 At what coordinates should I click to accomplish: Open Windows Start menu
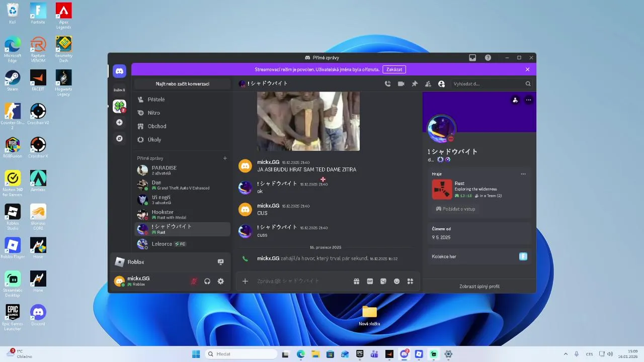[196, 354]
